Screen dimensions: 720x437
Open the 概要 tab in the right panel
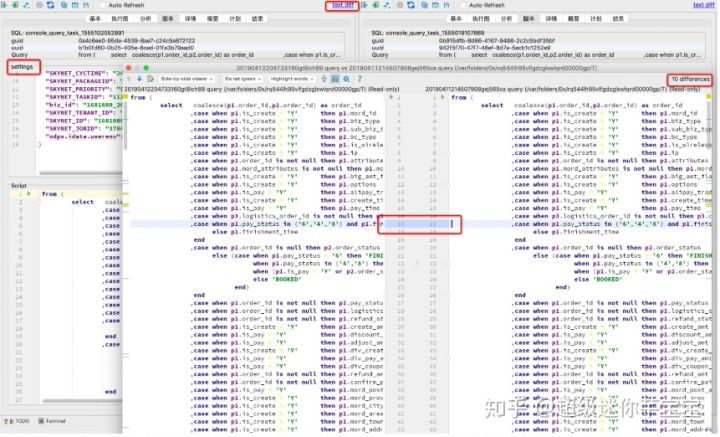tap(573, 19)
